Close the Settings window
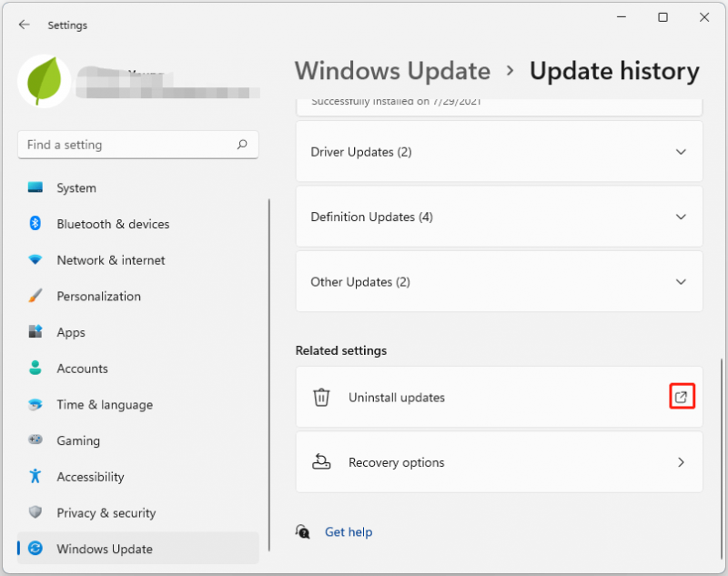The image size is (728, 576). [704, 17]
